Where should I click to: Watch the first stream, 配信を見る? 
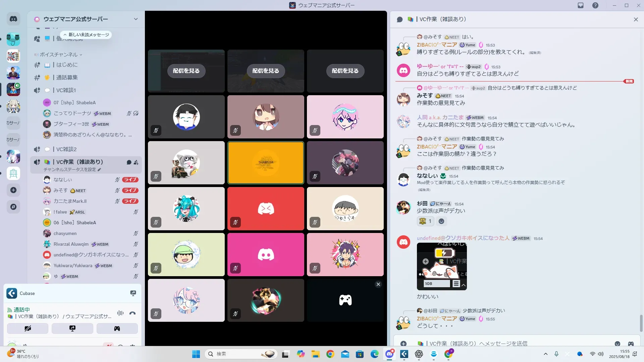(186, 71)
